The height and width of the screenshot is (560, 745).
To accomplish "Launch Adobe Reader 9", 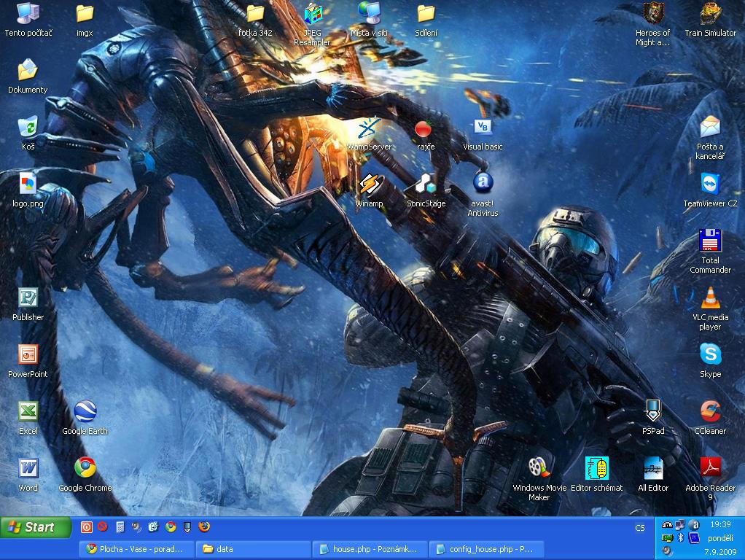I will pyautogui.click(x=710, y=479).
